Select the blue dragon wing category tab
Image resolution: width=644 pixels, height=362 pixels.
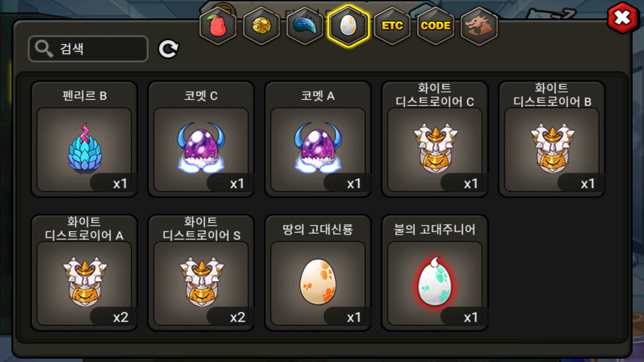click(305, 26)
